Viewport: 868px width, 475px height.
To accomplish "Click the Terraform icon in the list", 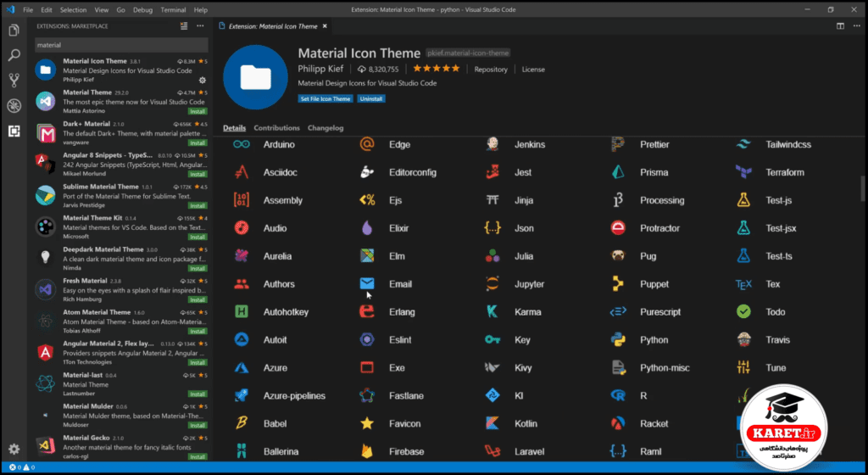I will coord(743,172).
